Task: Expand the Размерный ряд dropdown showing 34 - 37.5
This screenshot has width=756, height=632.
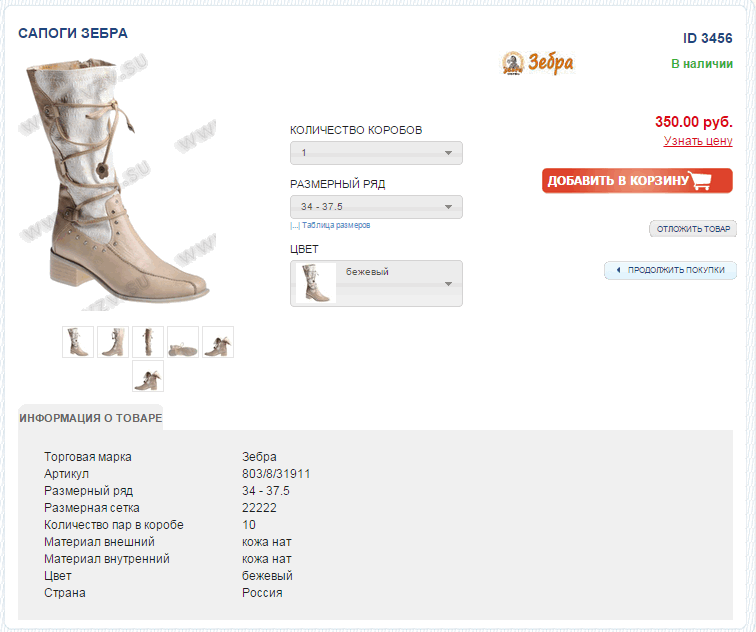Action: (376, 207)
